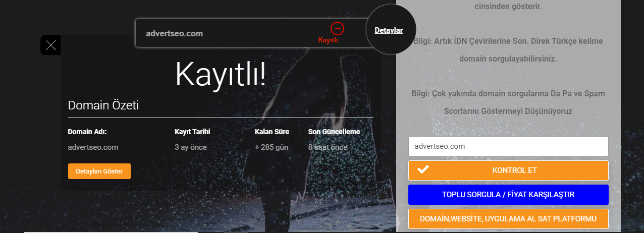Image resolution: width=644 pixels, height=233 pixels.
Task: Click the Kayıt Tarihi column label
Action: click(192, 132)
